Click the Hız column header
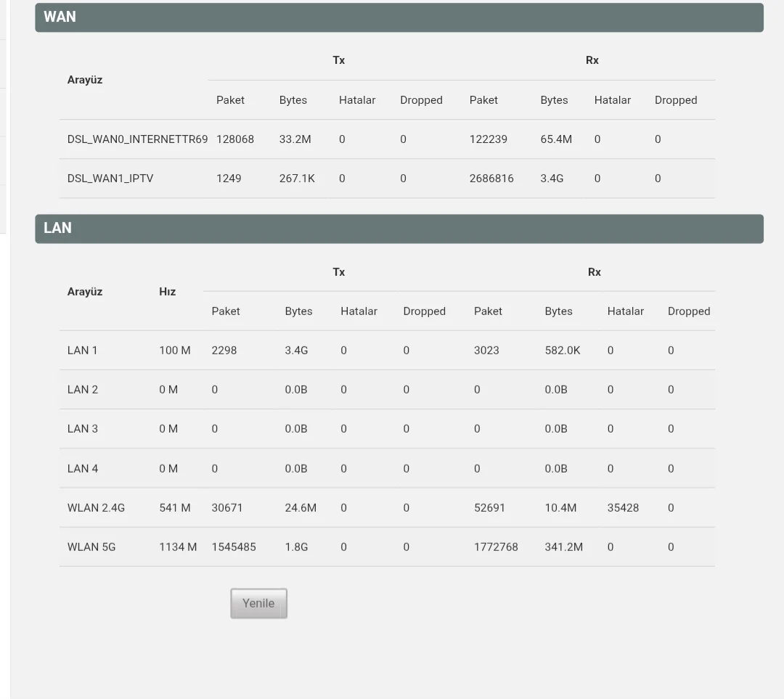 167,292
